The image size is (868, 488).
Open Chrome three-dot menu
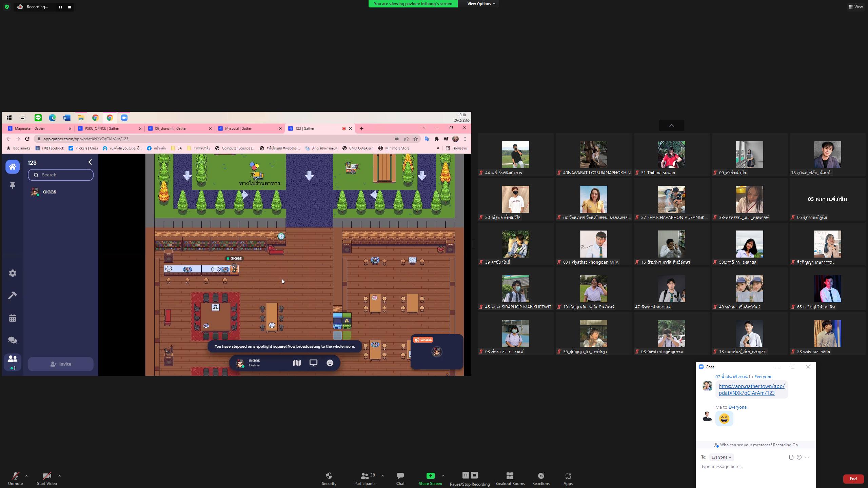465,139
